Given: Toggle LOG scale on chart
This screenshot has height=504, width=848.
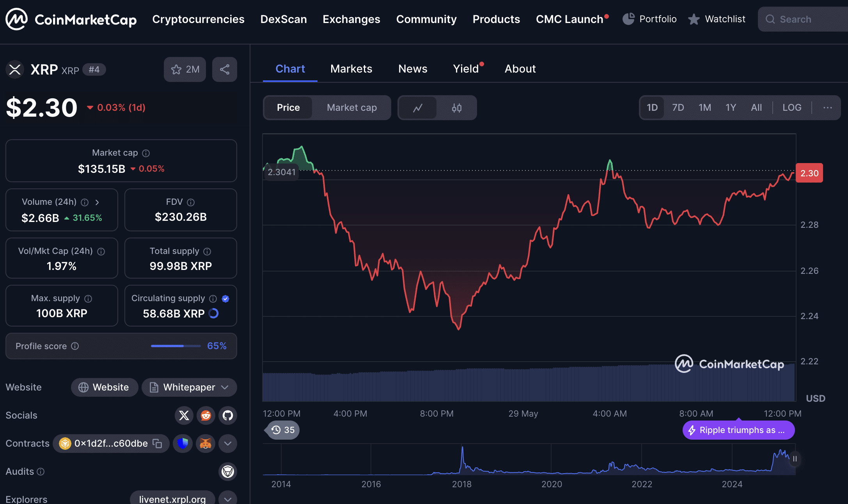Looking at the screenshot, I should pyautogui.click(x=792, y=108).
